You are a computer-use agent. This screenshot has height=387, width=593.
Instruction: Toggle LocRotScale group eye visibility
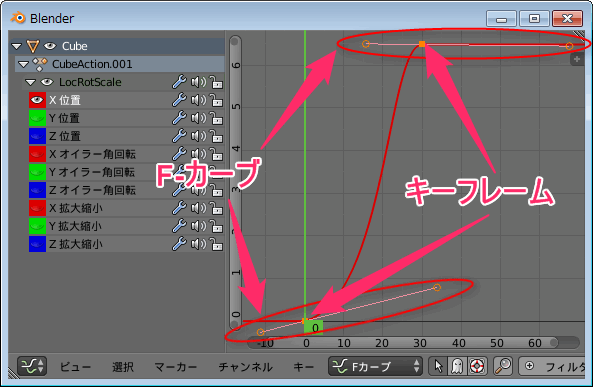(47, 82)
